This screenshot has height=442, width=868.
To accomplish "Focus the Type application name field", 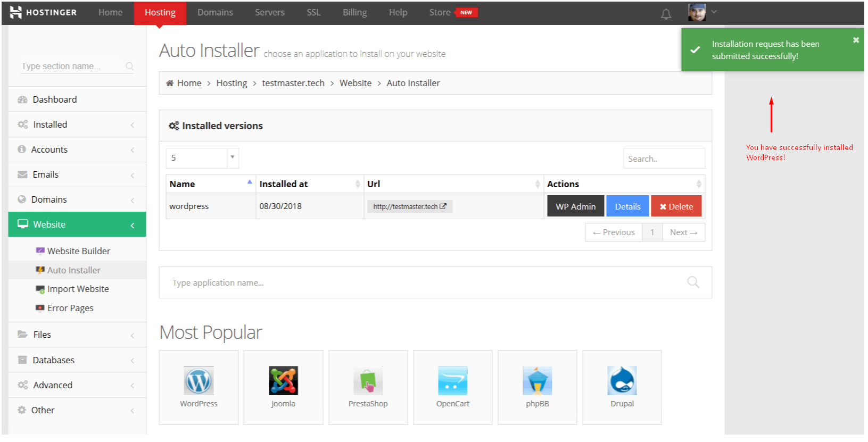I will point(435,282).
